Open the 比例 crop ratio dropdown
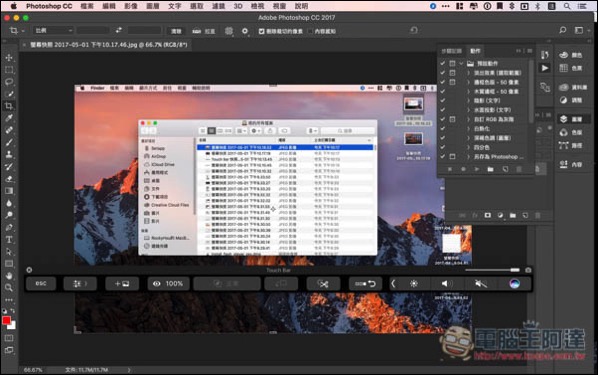This screenshot has height=375, width=598. coord(53,31)
